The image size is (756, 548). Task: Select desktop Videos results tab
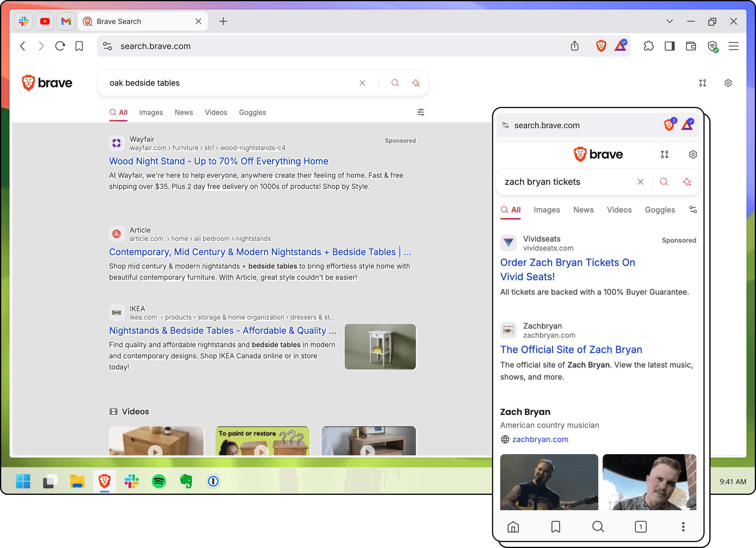(216, 112)
